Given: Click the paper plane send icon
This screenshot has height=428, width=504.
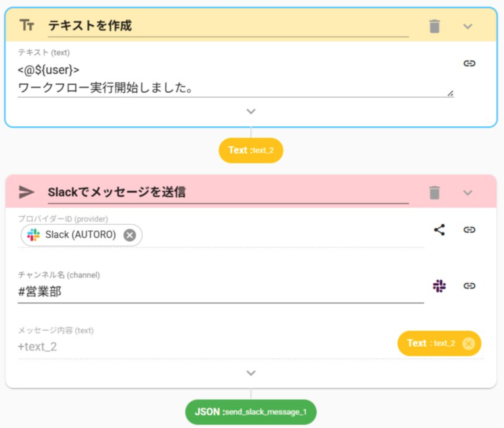Looking at the screenshot, I should pos(26,192).
